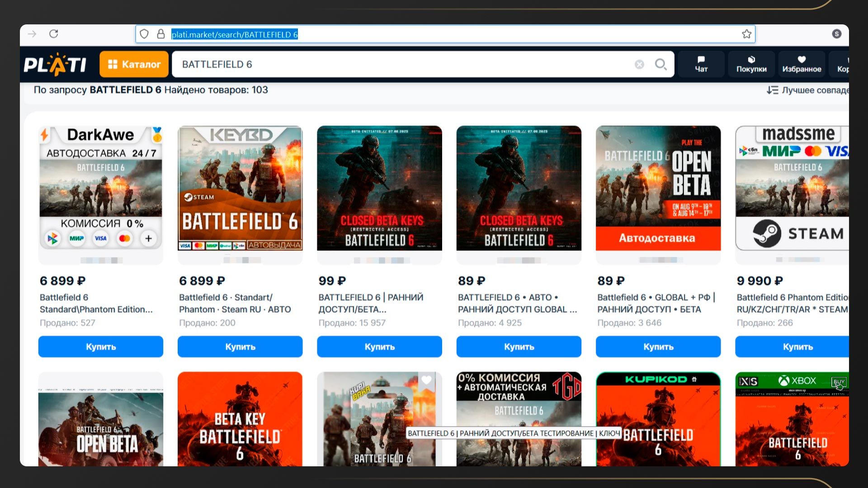868x488 pixels.
Task: Clear search text with the X icon
Action: (639, 65)
